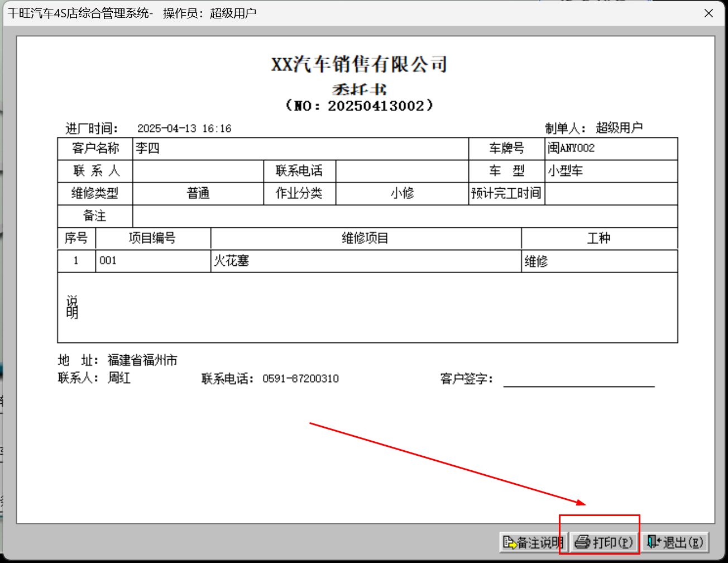The width and height of the screenshot is (728, 563).
Task: Click the 客户名称 header cell
Action: [95, 148]
